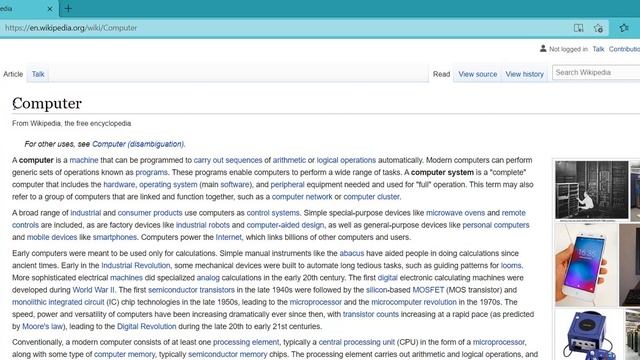The height and width of the screenshot is (360, 640).
Task: Click the MOSFET link
Action: 428,290
